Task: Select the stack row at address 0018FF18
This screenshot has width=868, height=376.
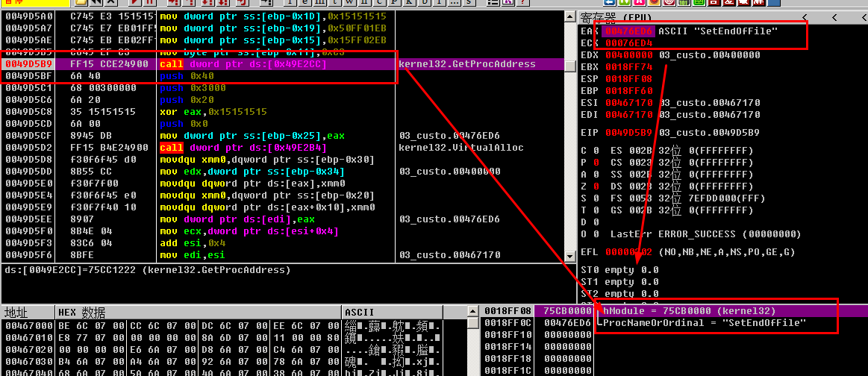Action: (672, 358)
